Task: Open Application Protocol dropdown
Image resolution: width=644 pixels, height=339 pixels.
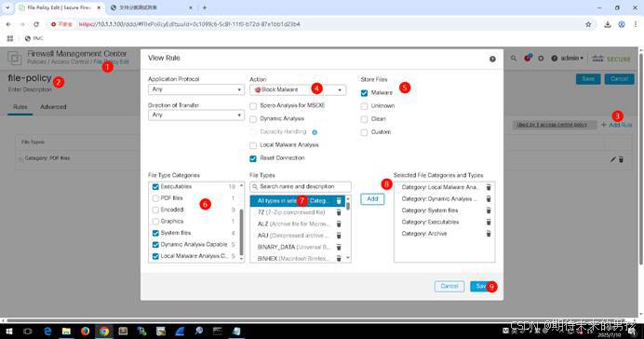Action: pyautogui.click(x=196, y=89)
